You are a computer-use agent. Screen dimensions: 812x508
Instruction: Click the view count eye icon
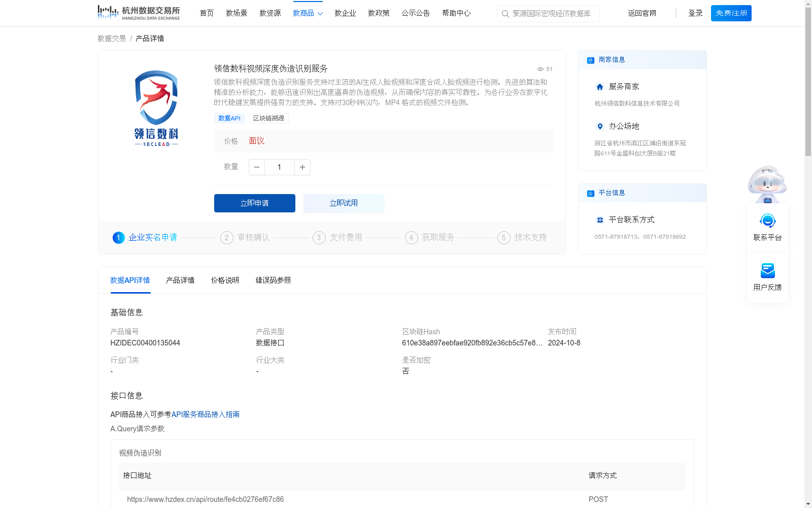[x=540, y=69]
